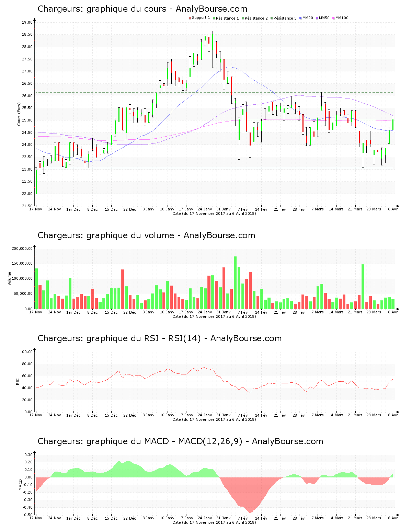412x532 pixels.
Task: Click the 'graphique du volume' chart title
Action: pyautogui.click(x=146, y=235)
